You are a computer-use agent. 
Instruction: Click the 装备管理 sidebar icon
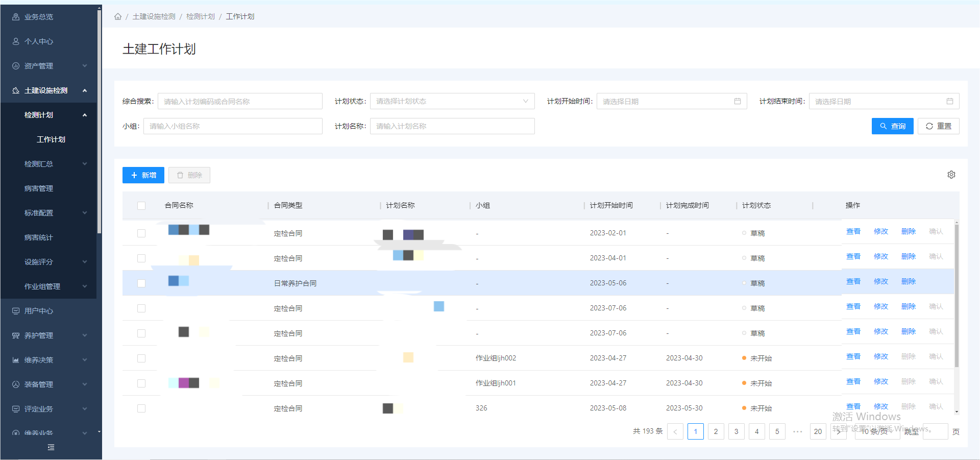(x=16, y=384)
